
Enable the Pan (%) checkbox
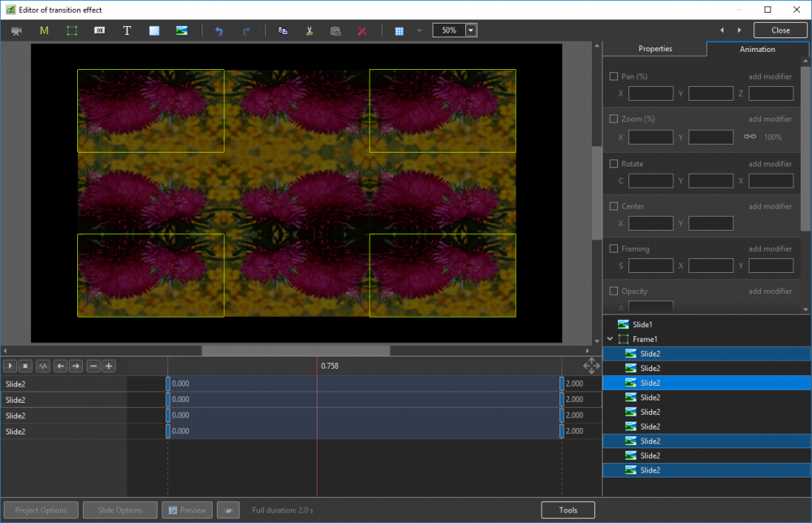click(614, 76)
